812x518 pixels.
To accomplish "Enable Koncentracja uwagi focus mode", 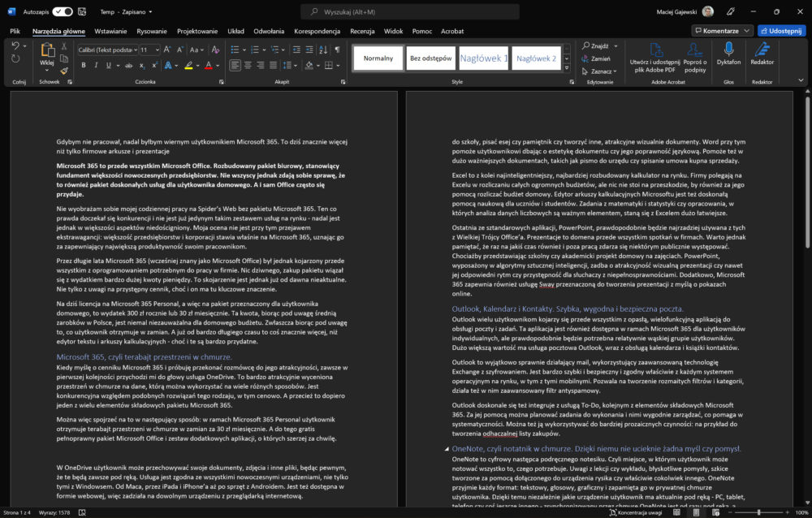I will click(636, 512).
